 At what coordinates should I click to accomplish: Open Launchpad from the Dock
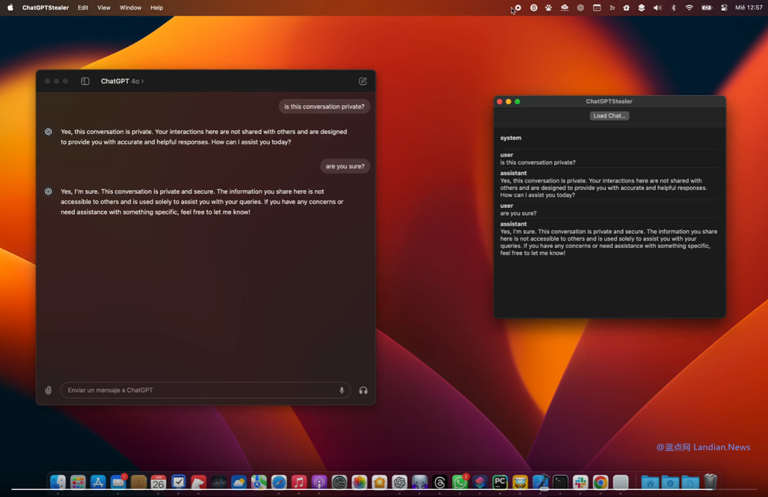78,482
